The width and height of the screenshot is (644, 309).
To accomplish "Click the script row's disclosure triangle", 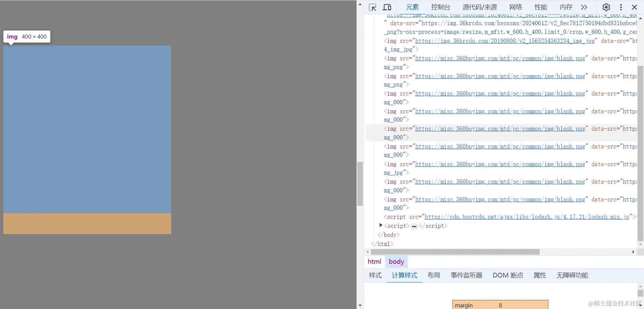I will point(381,225).
